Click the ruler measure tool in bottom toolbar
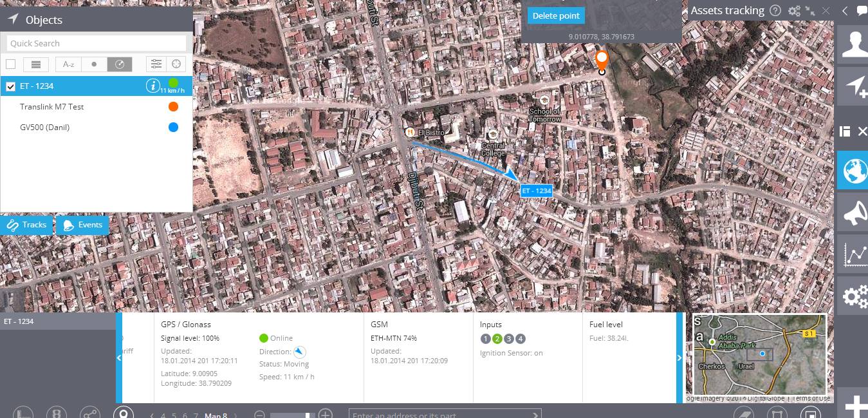Viewport: 868px width, 418px height. pyautogui.click(x=23, y=413)
